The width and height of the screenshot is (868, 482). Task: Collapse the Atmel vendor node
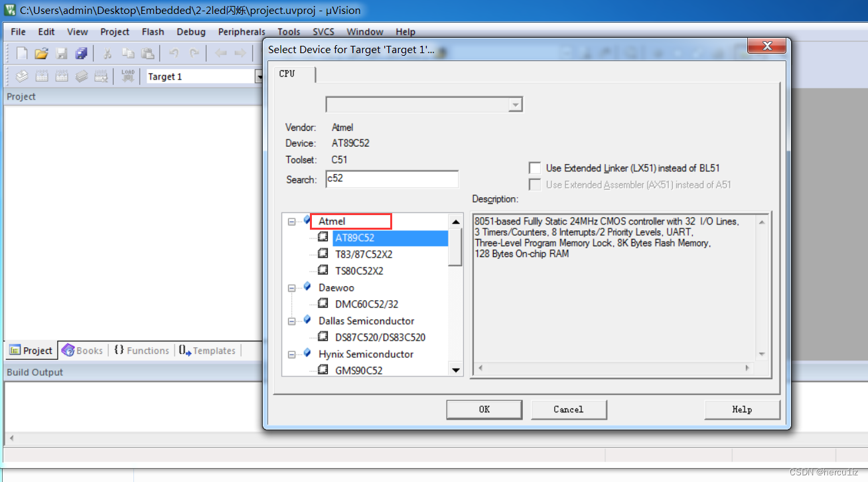(291, 222)
